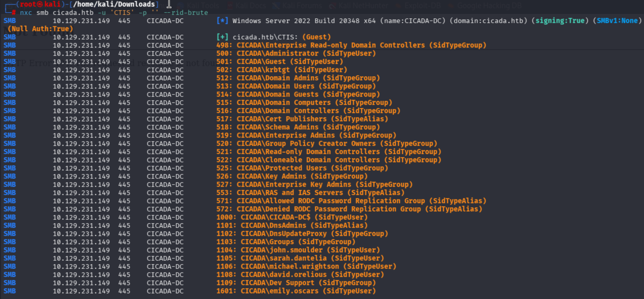Click the faint Kali Tools bookmark
Image resolution: width=644 pixels, height=299 pixels.
[203, 5]
